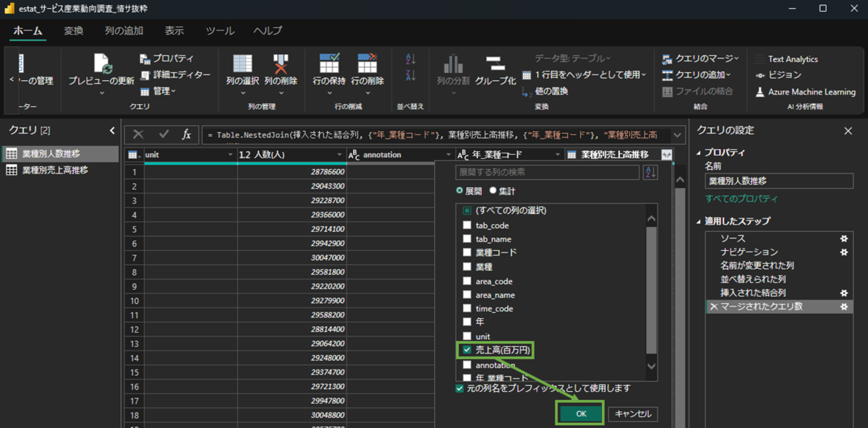Switch to the 表示 tab
The image size is (868, 428).
174,30
